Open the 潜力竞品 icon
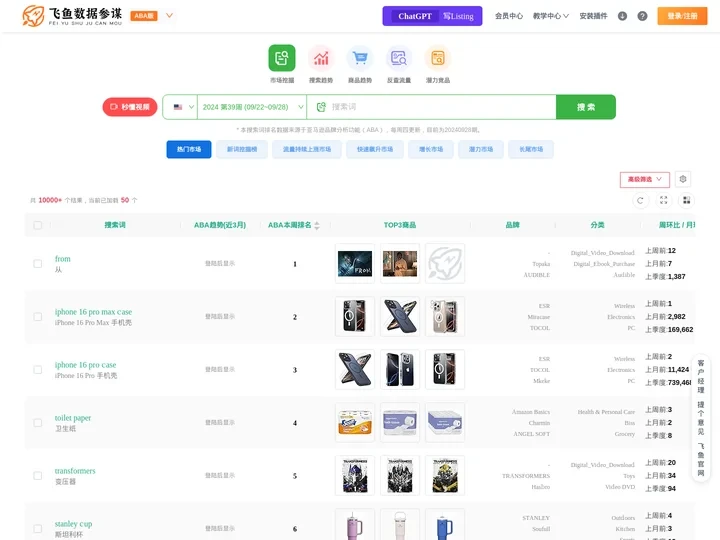 438,58
